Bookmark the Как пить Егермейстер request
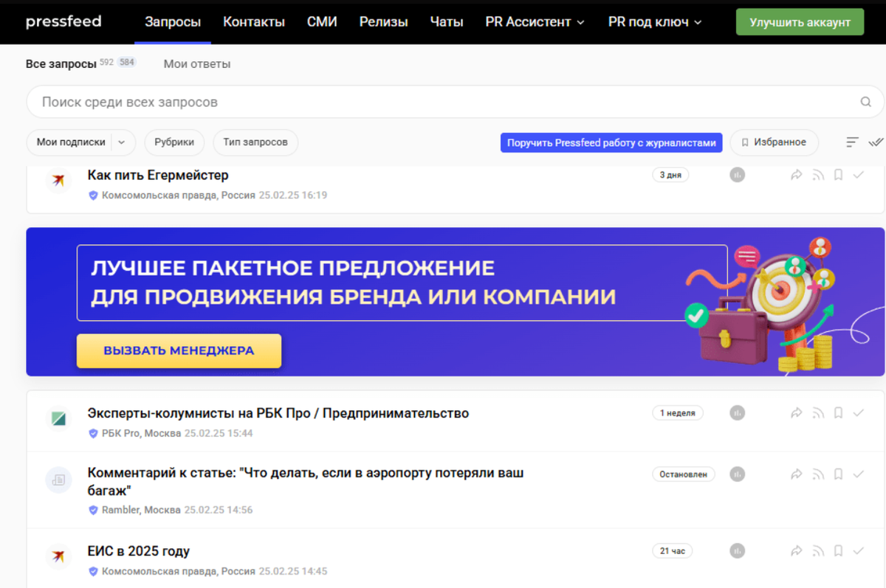The width and height of the screenshot is (886, 588). [x=838, y=175]
